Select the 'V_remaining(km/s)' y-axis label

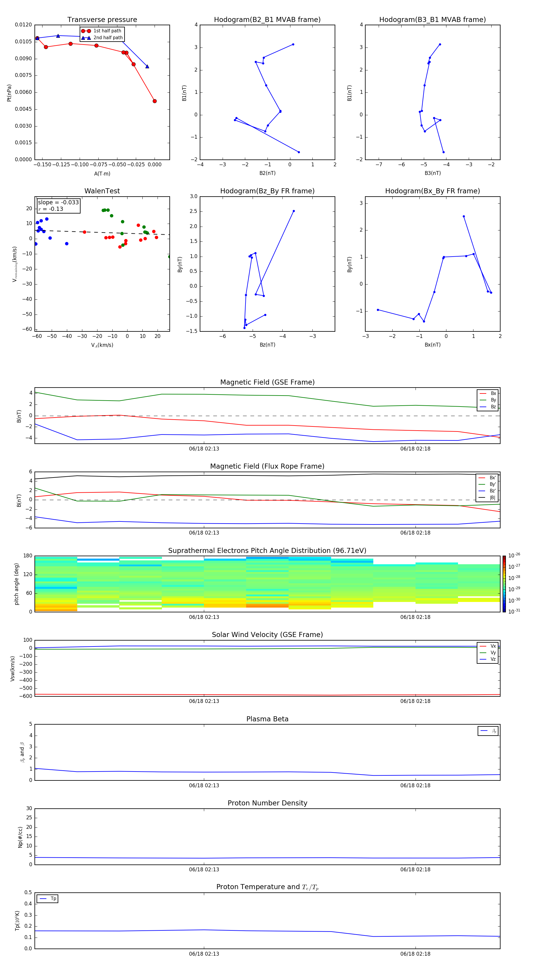click(x=15, y=264)
